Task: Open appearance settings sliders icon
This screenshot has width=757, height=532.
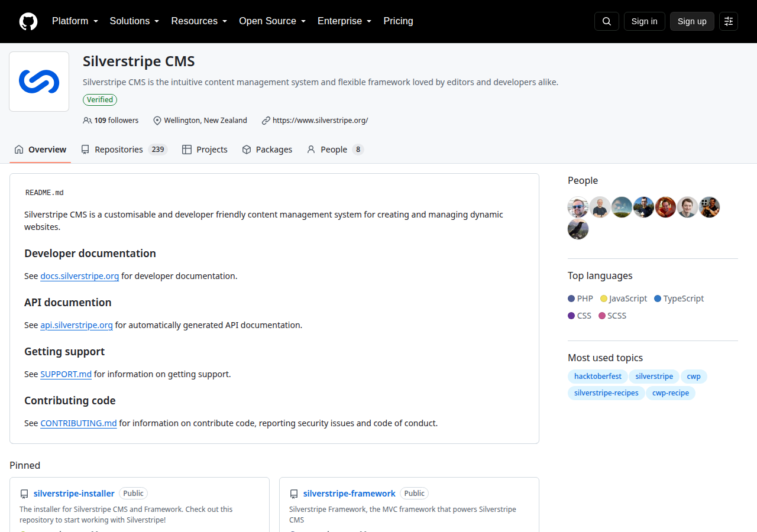Action: click(729, 21)
